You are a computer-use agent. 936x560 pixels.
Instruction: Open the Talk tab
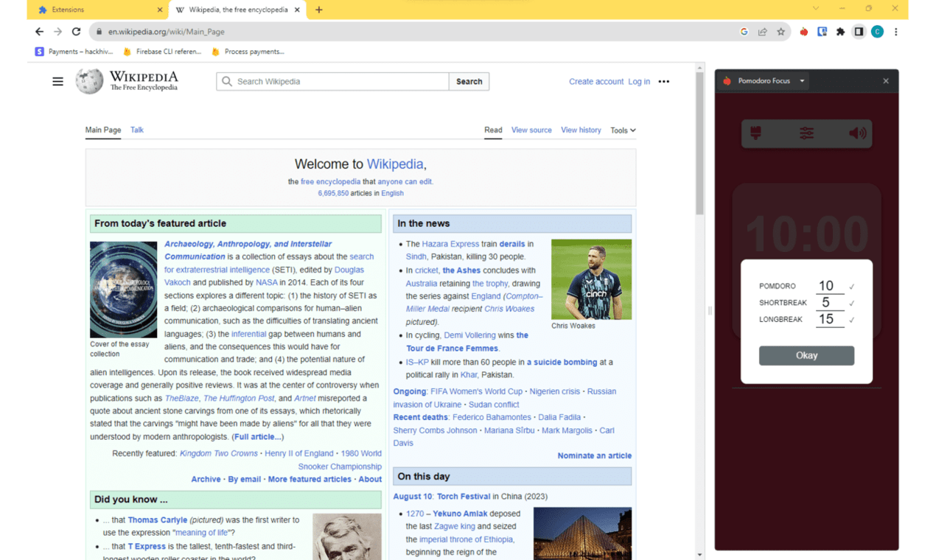pyautogui.click(x=137, y=130)
